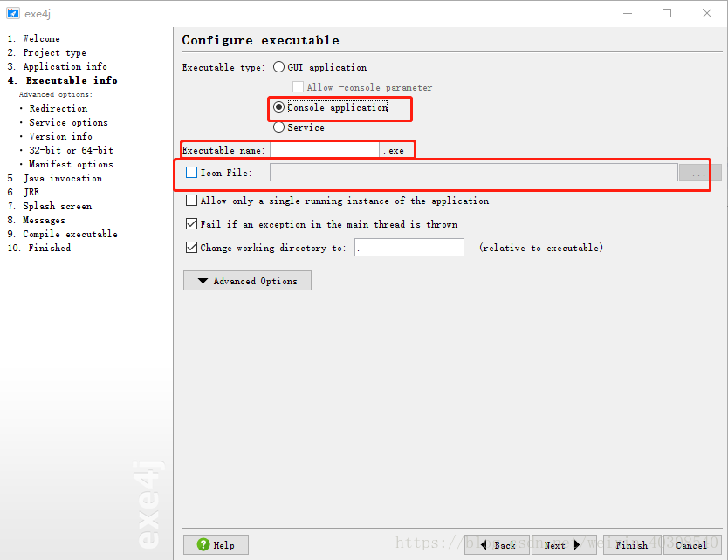Click the green Help question mark icon
The width and height of the screenshot is (728, 560).
(x=203, y=544)
